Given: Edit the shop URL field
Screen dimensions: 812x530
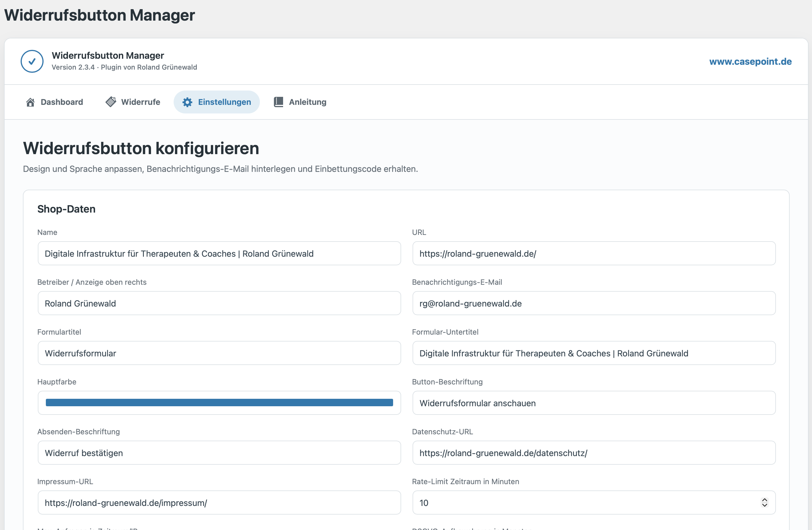Looking at the screenshot, I should tap(594, 254).
